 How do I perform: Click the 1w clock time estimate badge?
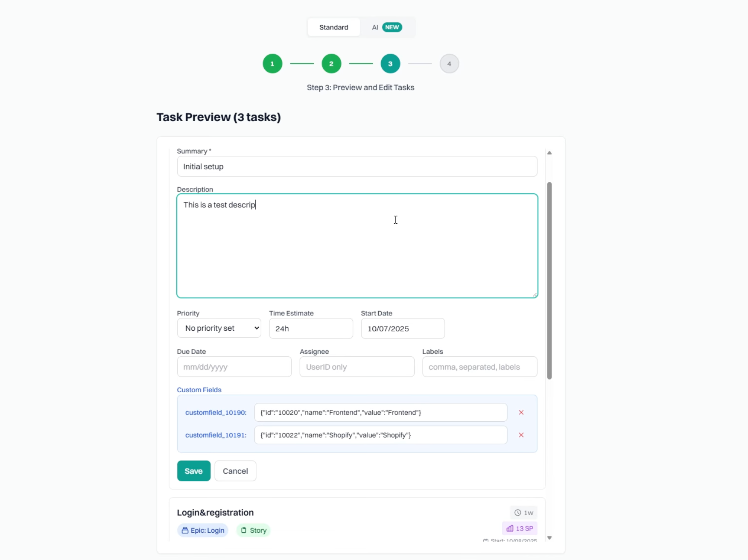[x=523, y=513]
